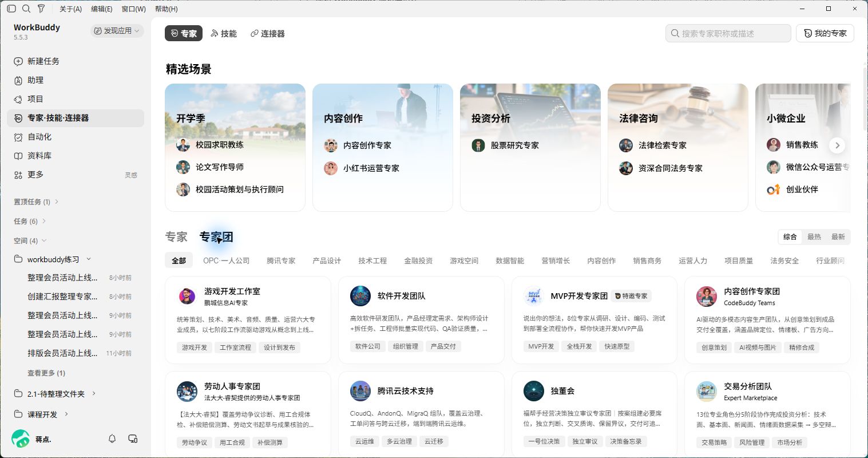Image resolution: width=868 pixels, height=458 pixels.
Task: Click 搜索专家职称或描述 search field
Action: pos(728,33)
